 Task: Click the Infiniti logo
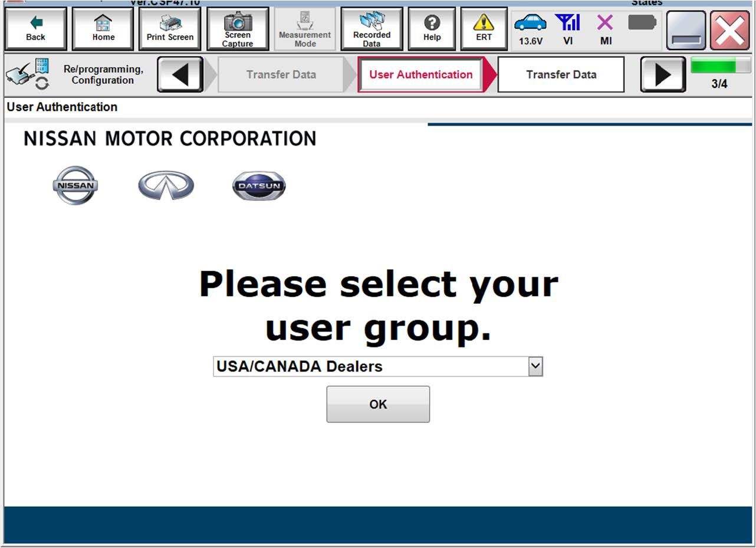pyautogui.click(x=166, y=186)
